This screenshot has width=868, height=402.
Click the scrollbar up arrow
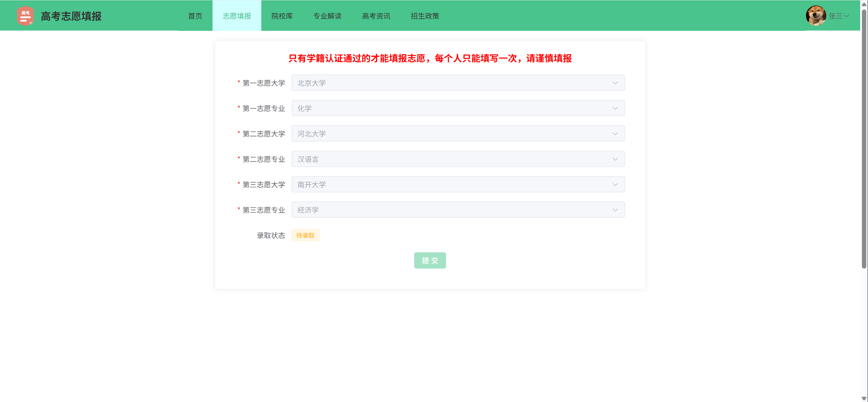click(x=864, y=4)
